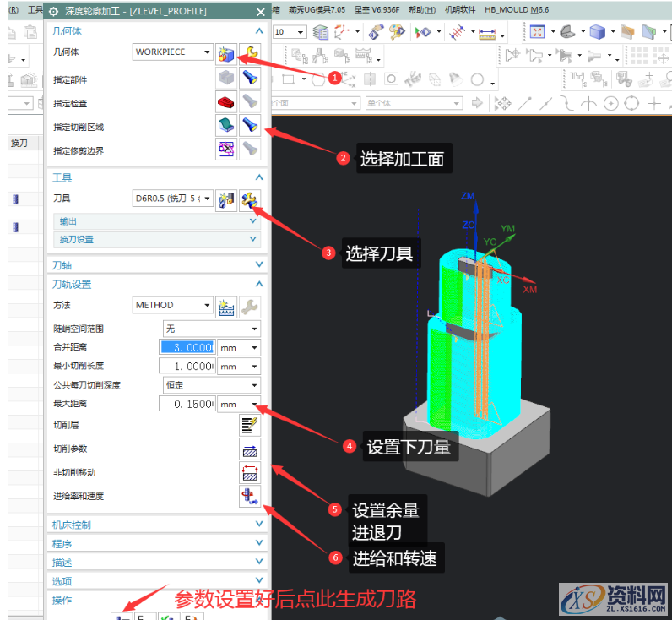Screen dimensions: 672x620
Task: Open the 公共每刀切削深度 dropdown showing 恒定
Action: coord(212,385)
